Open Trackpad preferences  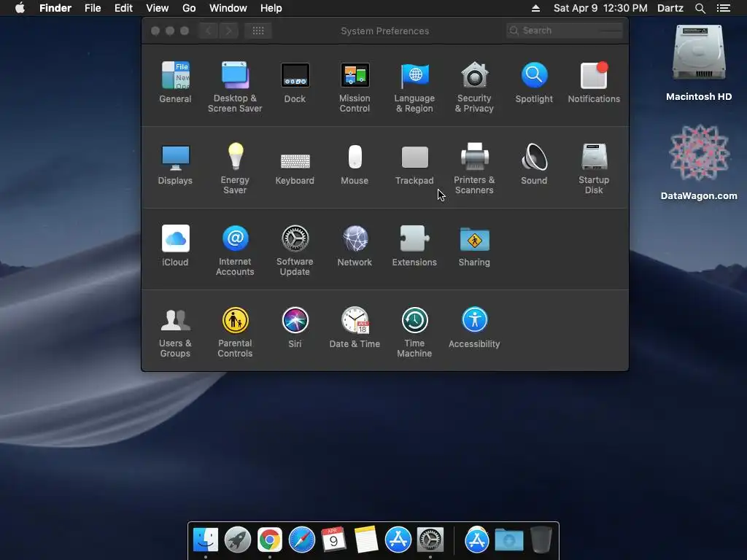[414, 164]
